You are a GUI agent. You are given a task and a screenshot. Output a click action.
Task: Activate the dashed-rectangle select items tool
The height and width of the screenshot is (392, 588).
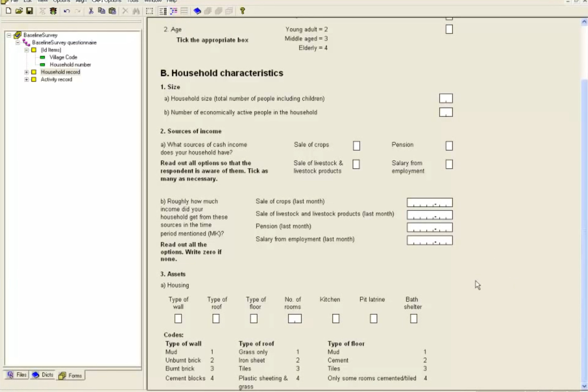(x=149, y=11)
